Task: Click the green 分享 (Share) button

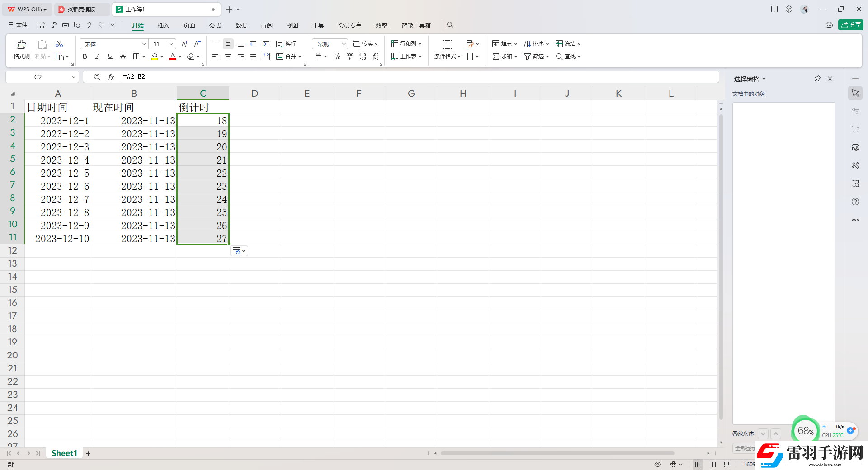Action: 850,25
